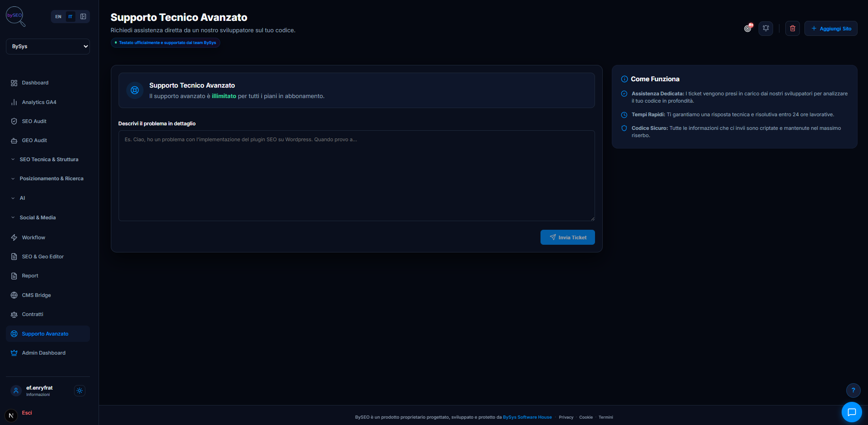Screen dimensions: 868x425
Task: Click Invia Ticket button
Action: pos(568,237)
